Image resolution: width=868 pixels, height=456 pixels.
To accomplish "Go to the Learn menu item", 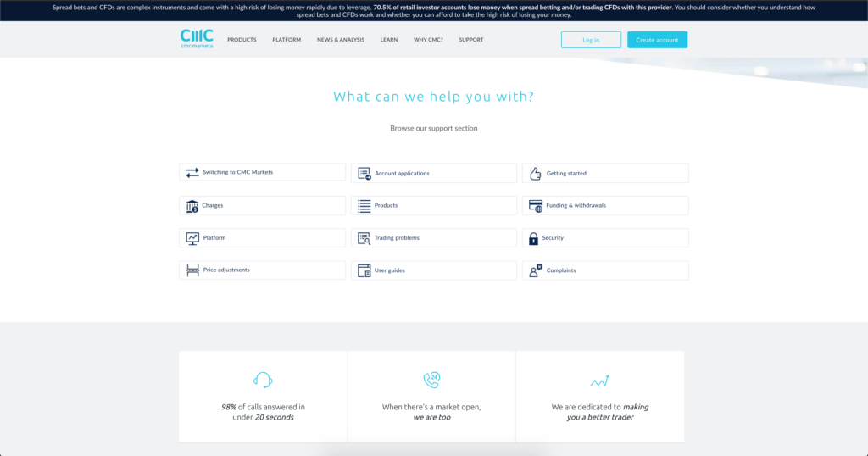I will click(x=389, y=40).
